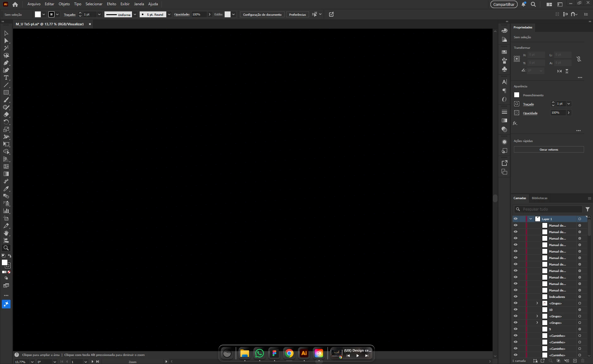Select the Column Graph tool
Image resolution: width=593 pixels, height=364 pixels.
(6, 211)
